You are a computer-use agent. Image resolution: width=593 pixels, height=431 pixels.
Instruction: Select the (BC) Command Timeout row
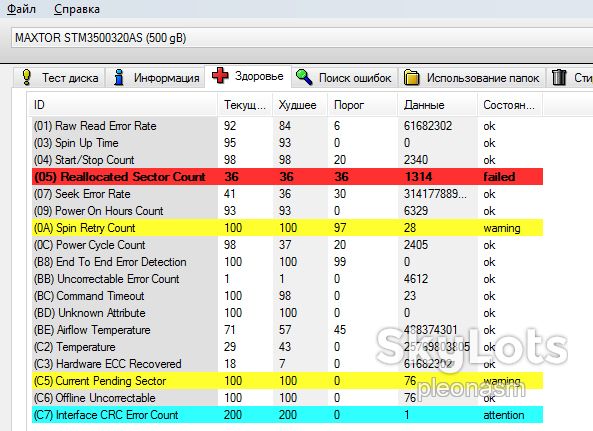287,296
